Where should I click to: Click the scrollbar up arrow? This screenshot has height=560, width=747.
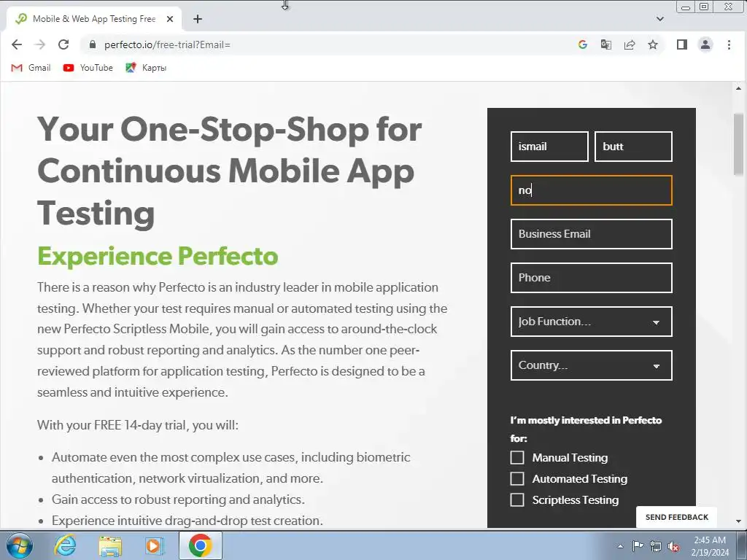[738, 88]
